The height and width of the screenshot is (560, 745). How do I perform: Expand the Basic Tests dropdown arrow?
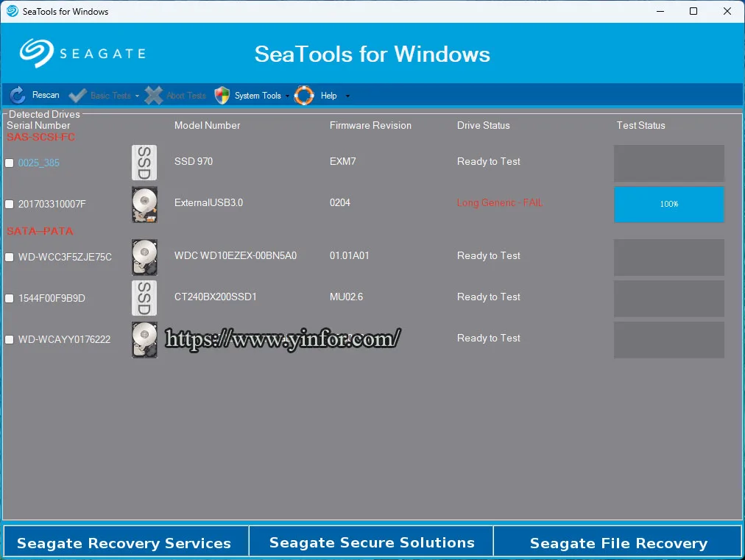tap(137, 96)
